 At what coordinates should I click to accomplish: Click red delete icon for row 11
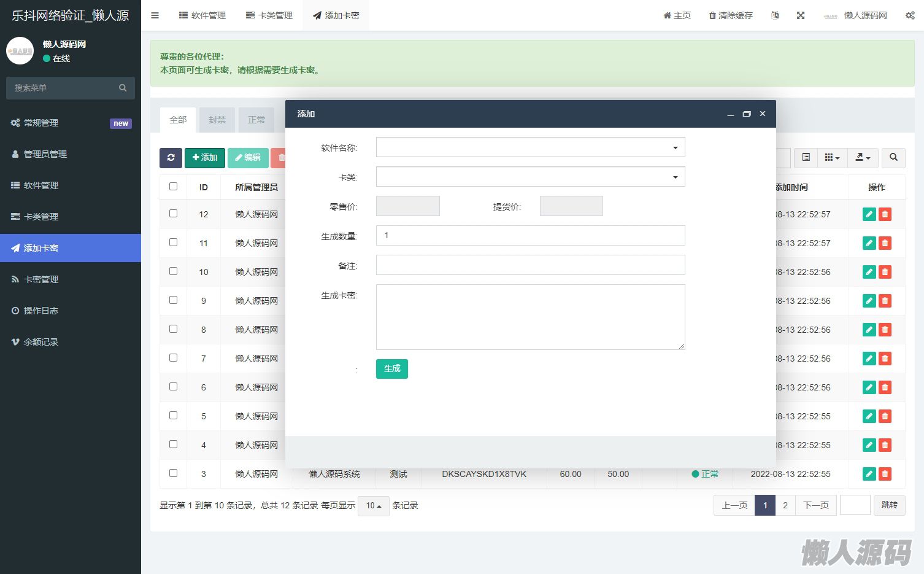[x=885, y=243]
